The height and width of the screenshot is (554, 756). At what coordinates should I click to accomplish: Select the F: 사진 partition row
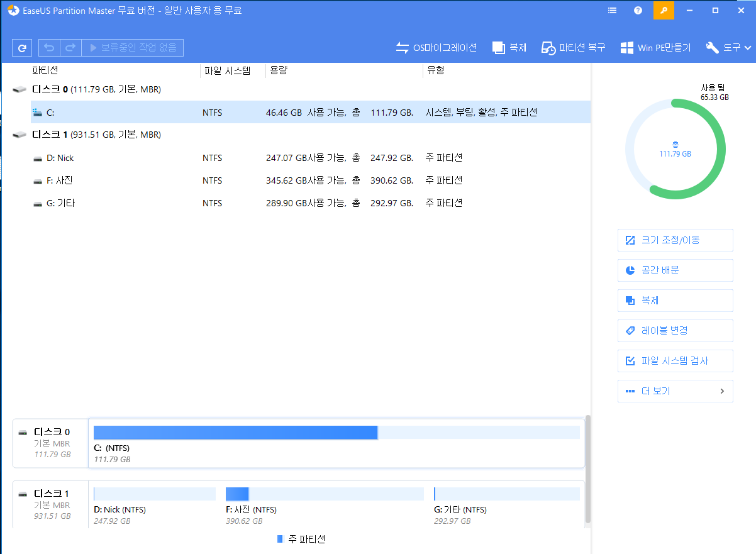pyautogui.click(x=311, y=180)
